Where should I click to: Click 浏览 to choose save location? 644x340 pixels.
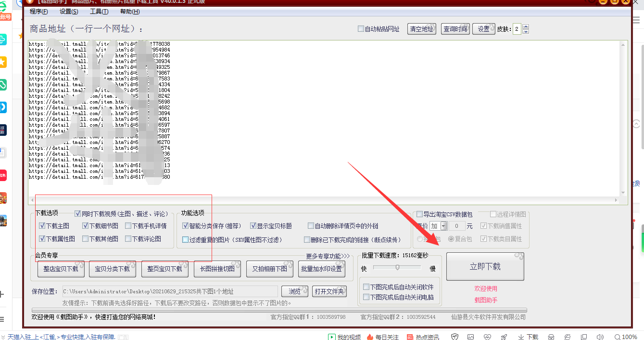point(295,291)
